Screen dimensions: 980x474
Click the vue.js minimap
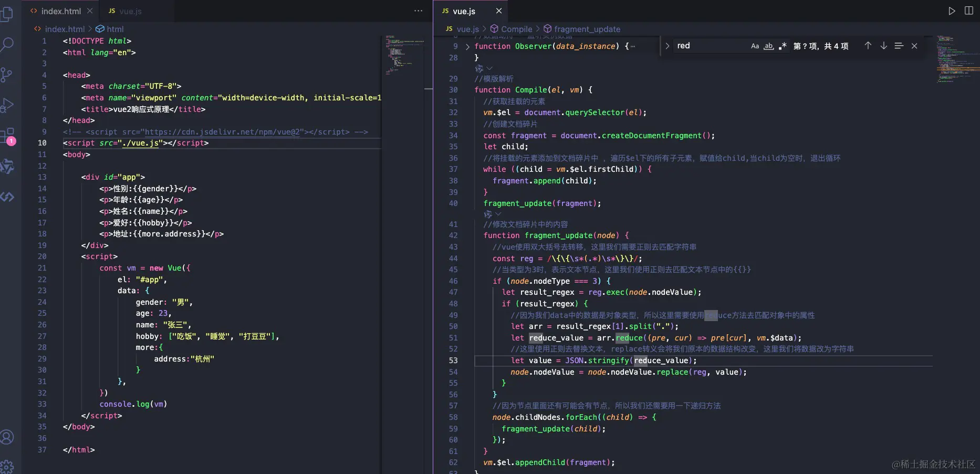pos(958,59)
